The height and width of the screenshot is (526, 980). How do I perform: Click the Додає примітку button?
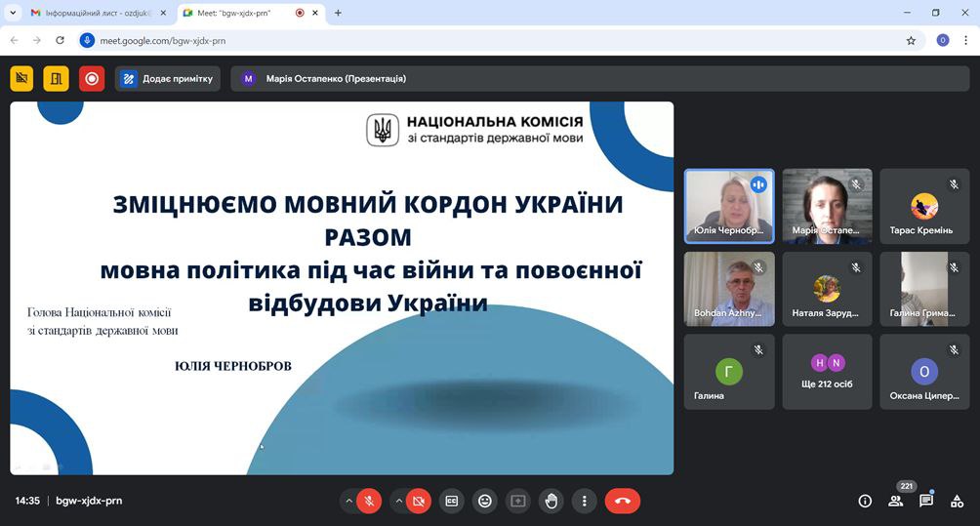pyautogui.click(x=167, y=79)
